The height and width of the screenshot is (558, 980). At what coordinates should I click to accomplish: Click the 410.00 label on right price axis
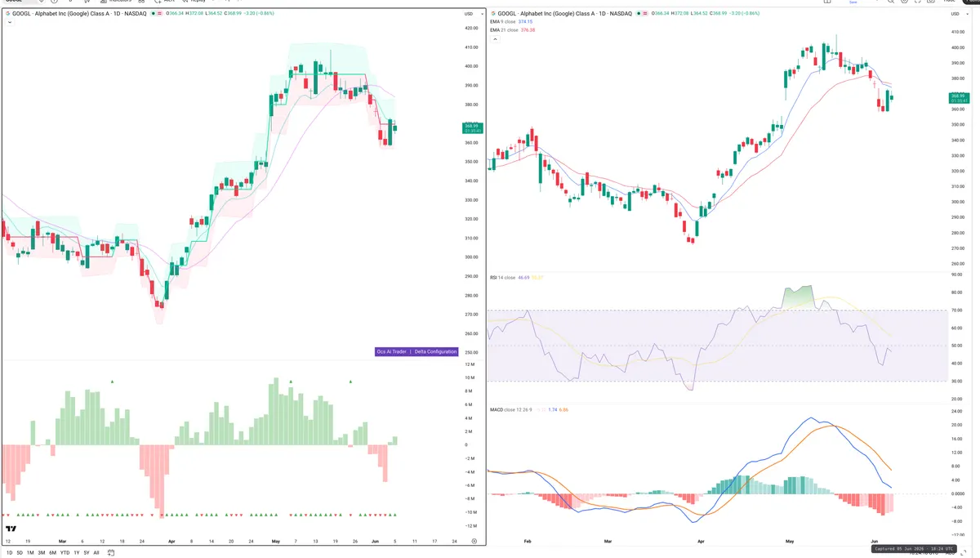(956, 32)
